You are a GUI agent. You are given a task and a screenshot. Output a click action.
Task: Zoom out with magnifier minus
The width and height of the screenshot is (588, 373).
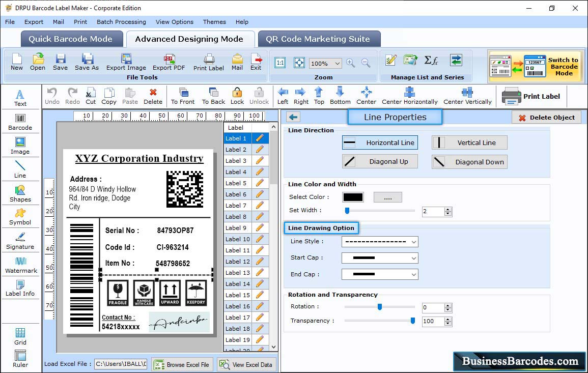click(x=366, y=63)
